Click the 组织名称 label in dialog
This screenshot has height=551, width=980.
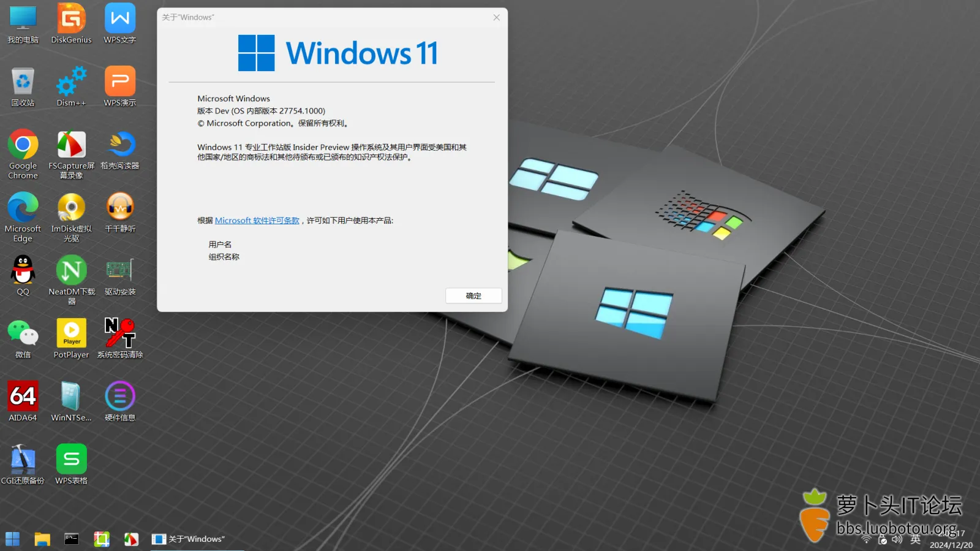tap(224, 257)
